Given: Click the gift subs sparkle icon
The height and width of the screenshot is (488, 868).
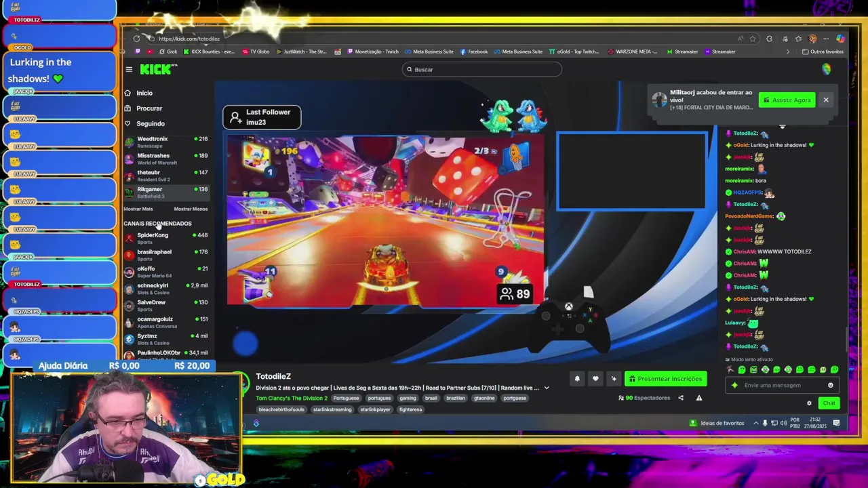Looking at the screenshot, I should pos(614,379).
